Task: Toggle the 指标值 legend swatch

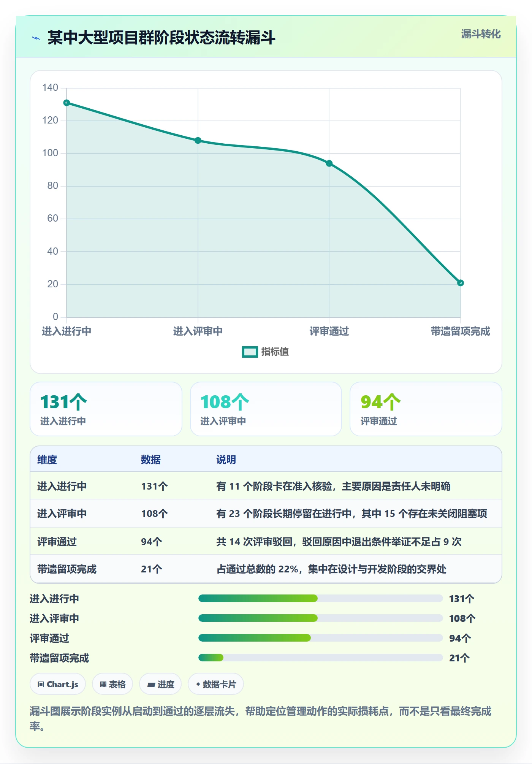Action: pyautogui.click(x=250, y=352)
